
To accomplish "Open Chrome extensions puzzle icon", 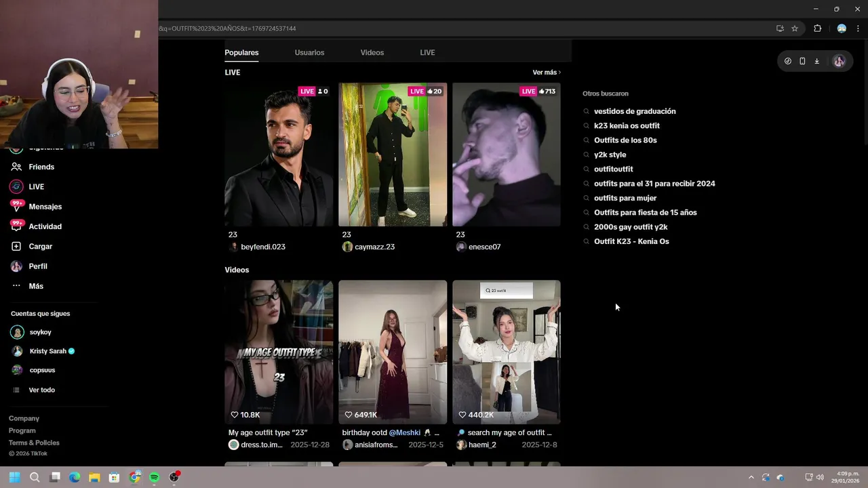I will click(817, 28).
